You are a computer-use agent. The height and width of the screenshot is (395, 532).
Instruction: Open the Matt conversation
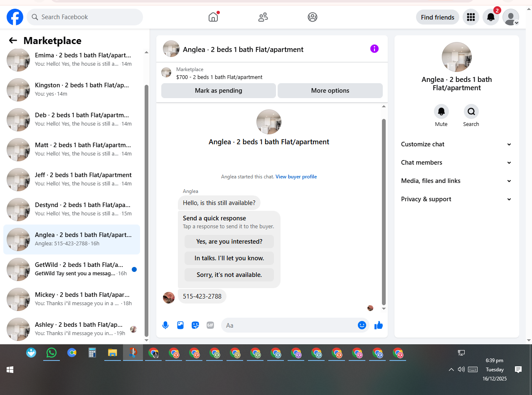71,150
